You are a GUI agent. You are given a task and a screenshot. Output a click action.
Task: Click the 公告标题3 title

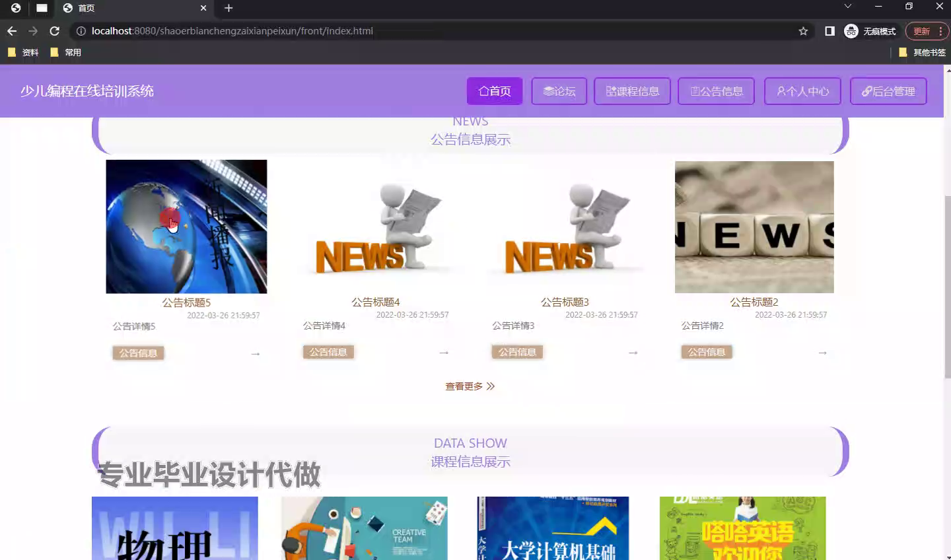click(565, 302)
